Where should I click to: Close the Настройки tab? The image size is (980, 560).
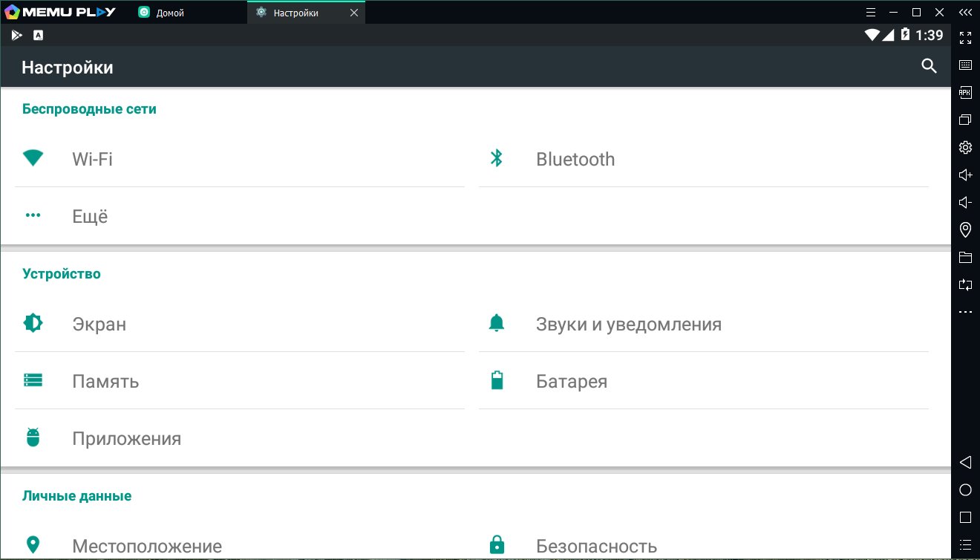[x=353, y=13]
